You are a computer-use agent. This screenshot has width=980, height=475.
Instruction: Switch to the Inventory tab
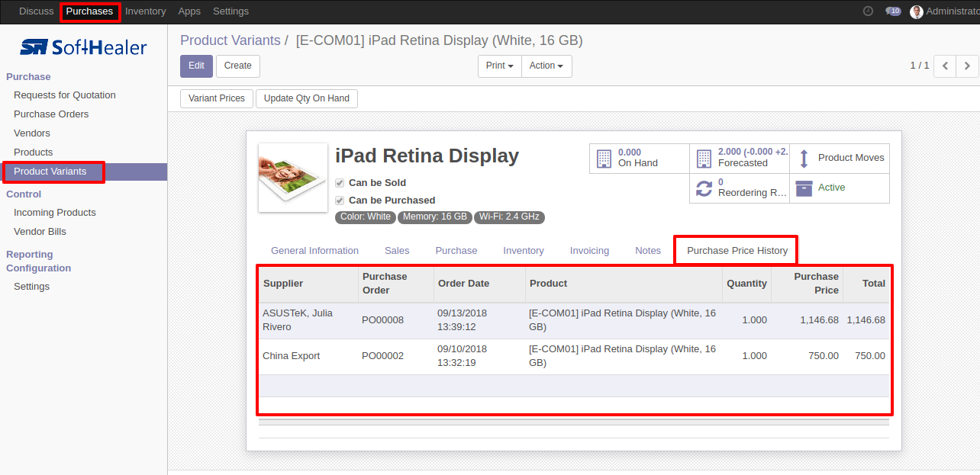coord(524,251)
